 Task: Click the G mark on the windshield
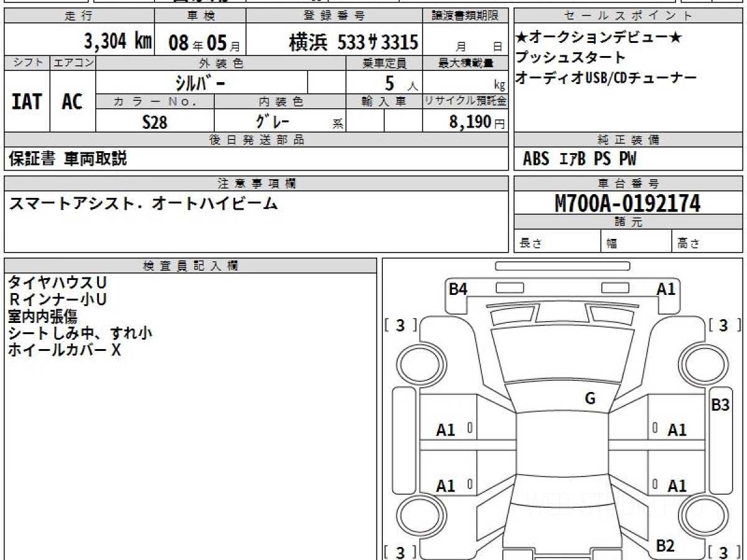(x=590, y=399)
